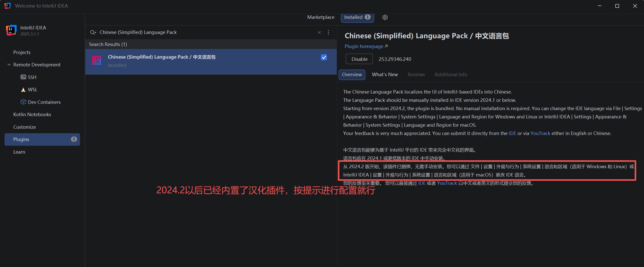
Task: Click the plugin version 253.29346.240 text
Action: [x=395, y=59]
